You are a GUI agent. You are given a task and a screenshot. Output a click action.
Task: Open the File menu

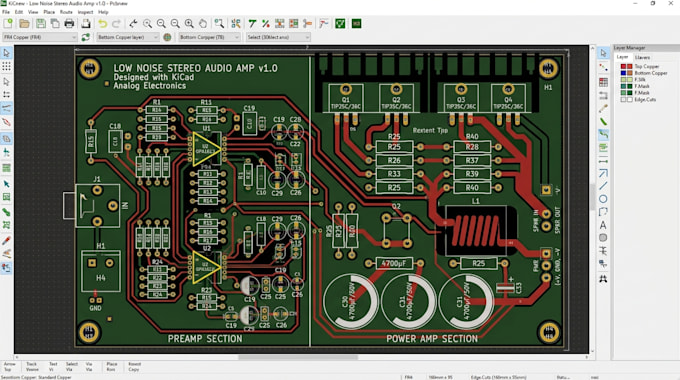[x=6, y=12]
